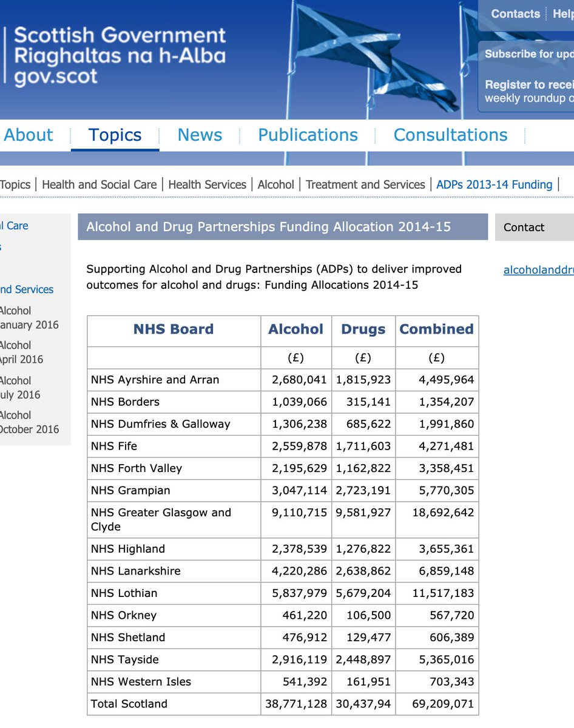Open the News navigation tab
This screenshot has height=728, width=574.
(x=200, y=135)
